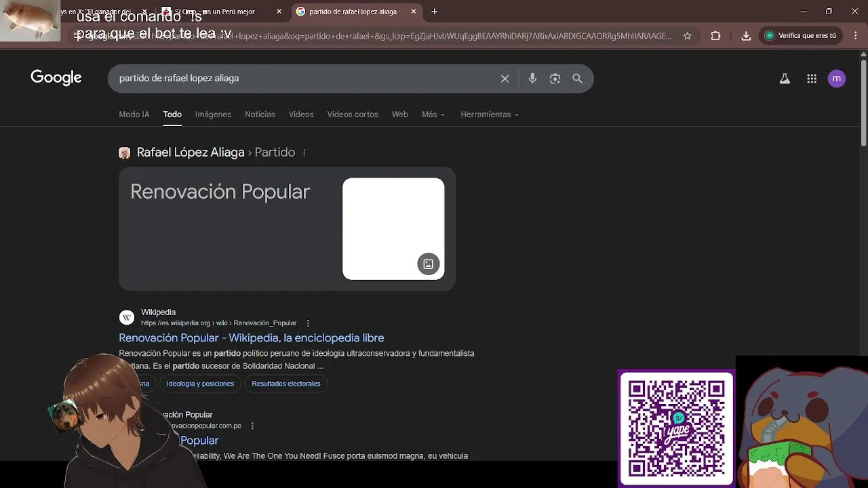The image size is (868, 488).
Task: Click the Yape QR code overlay
Action: (676, 428)
